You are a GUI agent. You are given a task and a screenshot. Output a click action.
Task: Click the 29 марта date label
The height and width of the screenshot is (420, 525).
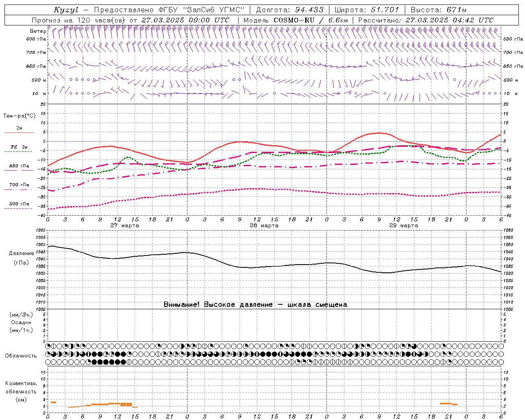pos(404,226)
